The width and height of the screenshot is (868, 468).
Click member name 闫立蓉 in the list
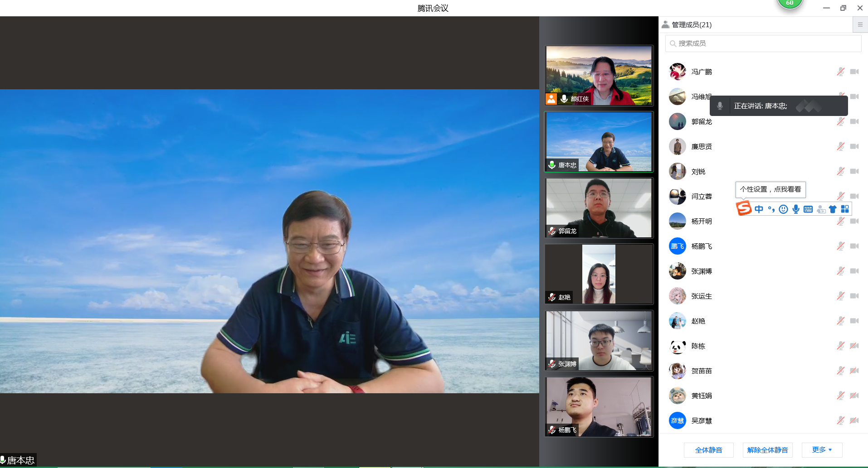click(702, 196)
